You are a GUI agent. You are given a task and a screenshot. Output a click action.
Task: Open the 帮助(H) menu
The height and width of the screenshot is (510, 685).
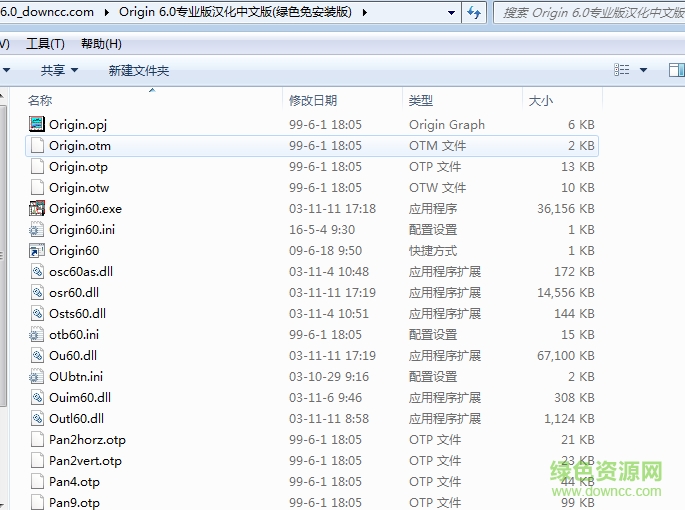point(101,44)
